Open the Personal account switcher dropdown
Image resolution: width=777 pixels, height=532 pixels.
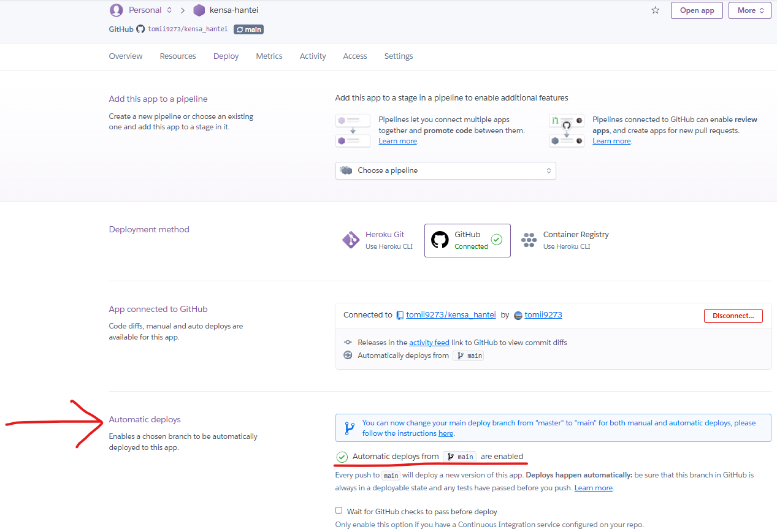pos(142,10)
